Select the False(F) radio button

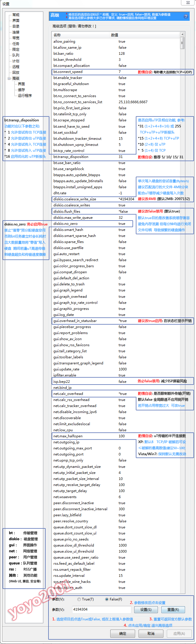point(107,599)
